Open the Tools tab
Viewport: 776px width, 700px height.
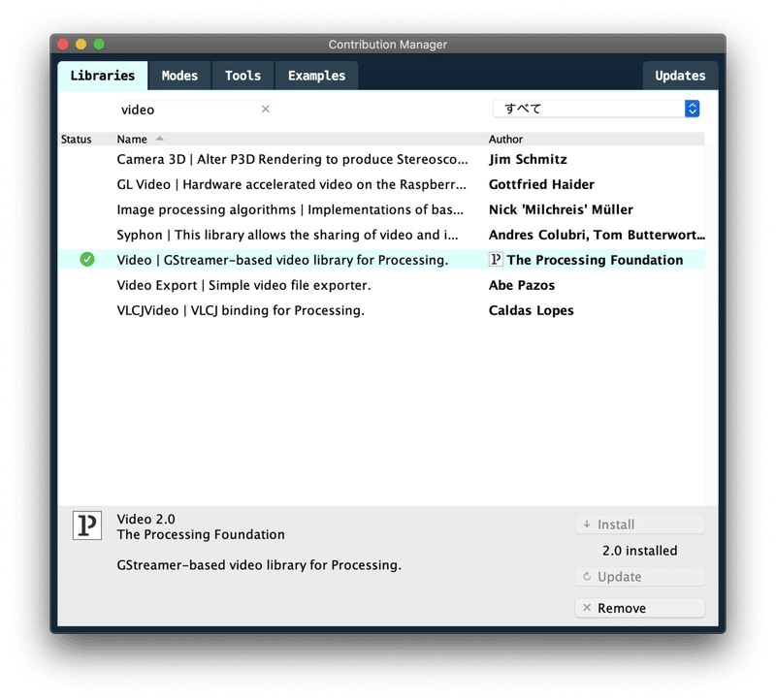(242, 76)
